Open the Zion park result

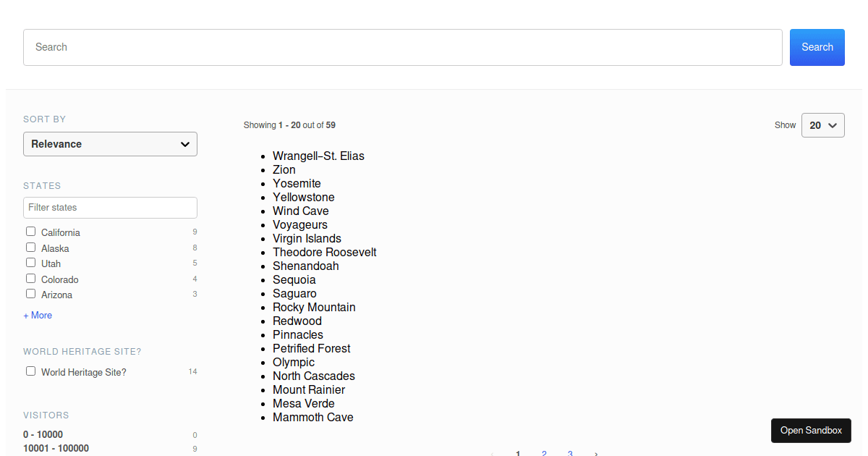[x=284, y=169]
